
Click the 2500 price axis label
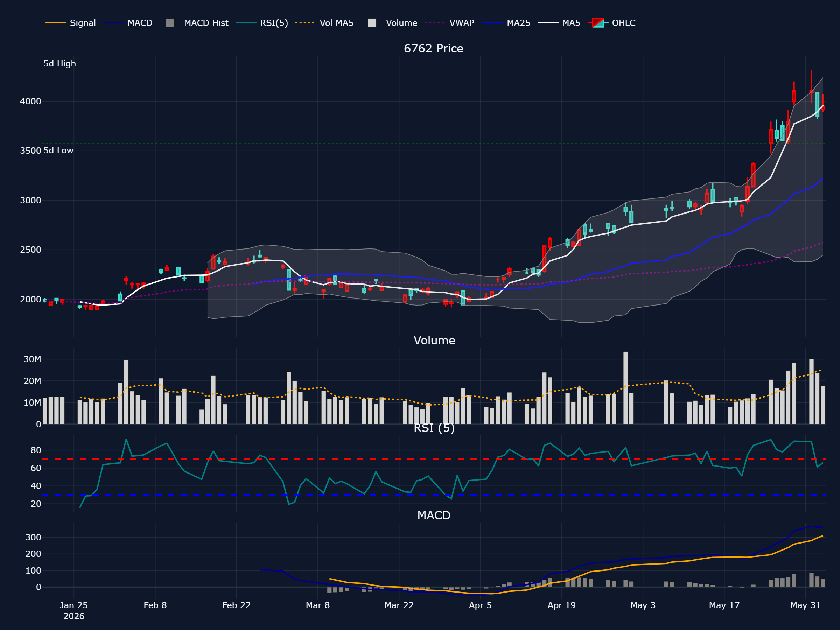[30, 250]
